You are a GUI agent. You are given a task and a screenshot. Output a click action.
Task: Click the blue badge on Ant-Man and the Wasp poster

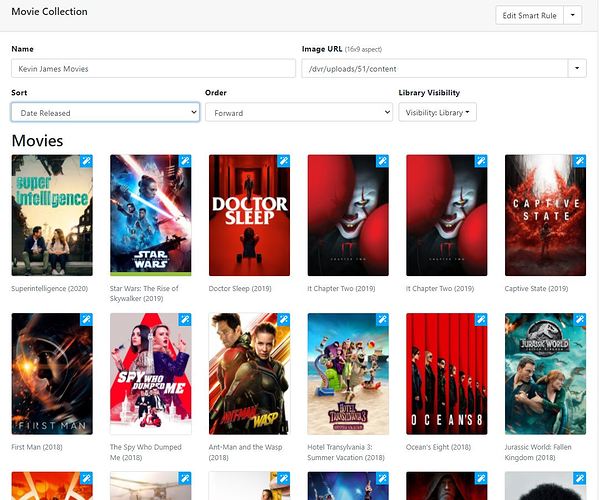point(284,319)
